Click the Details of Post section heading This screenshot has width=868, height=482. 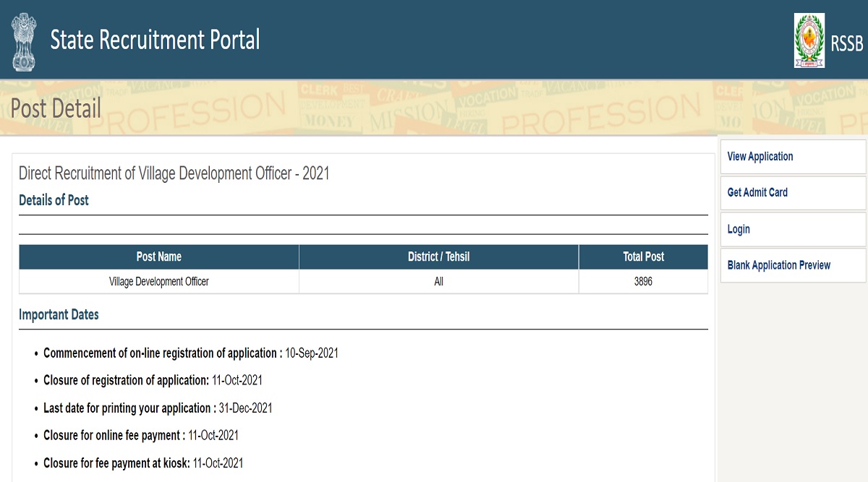coord(54,201)
